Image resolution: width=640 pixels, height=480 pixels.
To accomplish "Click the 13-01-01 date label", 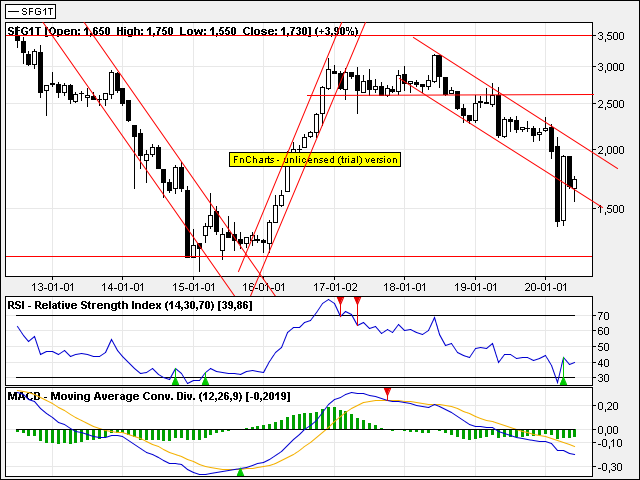I will [x=53, y=287].
